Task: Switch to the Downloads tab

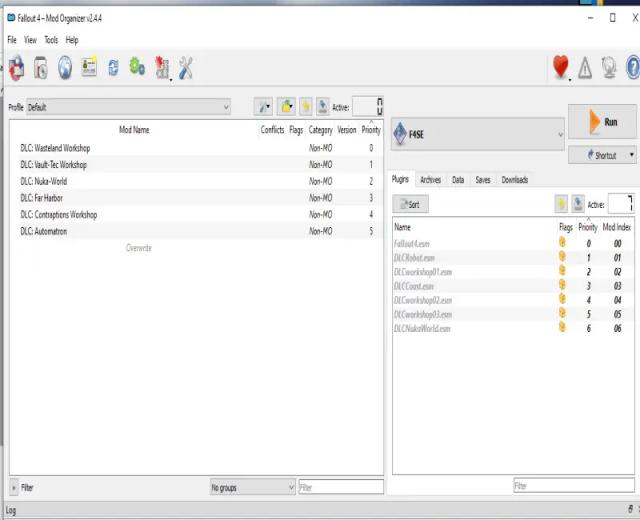Action: 514,180
